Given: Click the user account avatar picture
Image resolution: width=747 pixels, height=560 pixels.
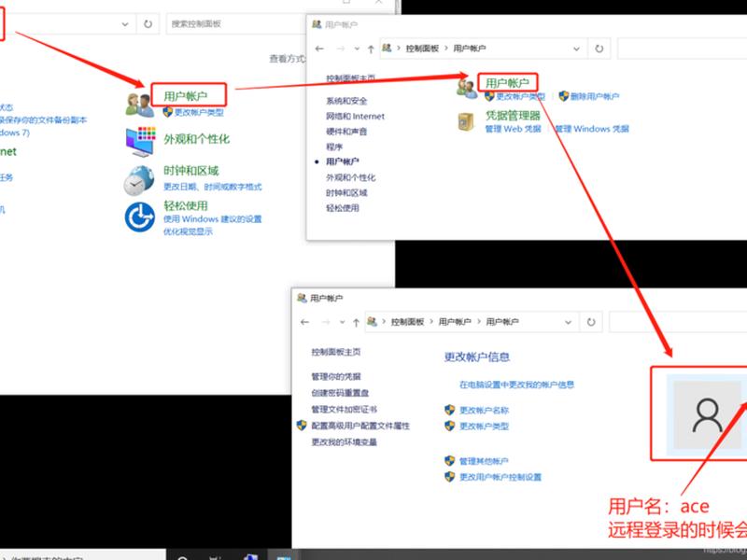Looking at the screenshot, I should [x=707, y=414].
